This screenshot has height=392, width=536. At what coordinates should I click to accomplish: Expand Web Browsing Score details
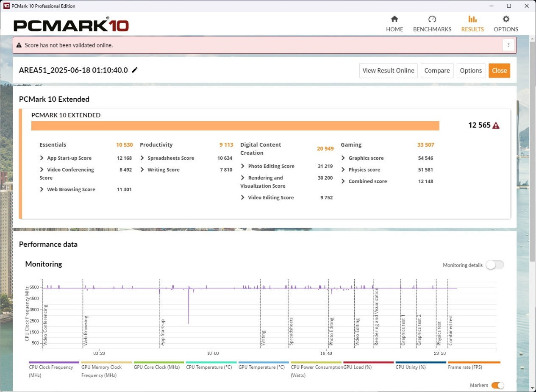[42, 189]
